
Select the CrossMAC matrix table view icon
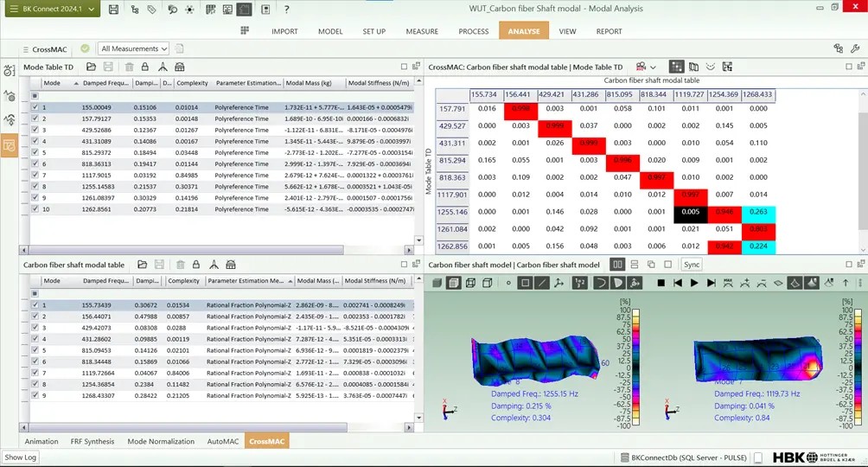coord(676,67)
